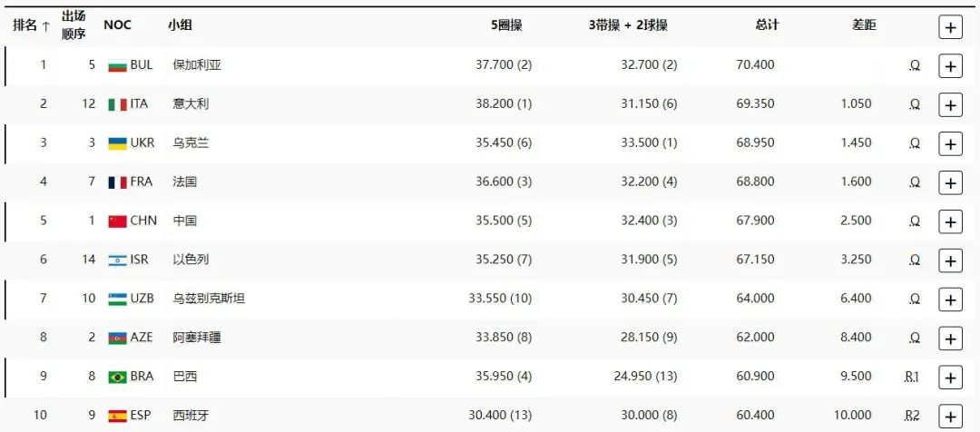This screenshot has width=980, height=432.
Task: Expand the Azerbaijan row details
Action: [x=950, y=339]
